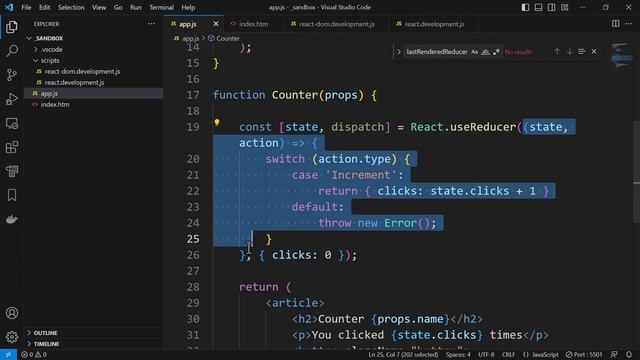Open the Terminal menu
The height and width of the screenshot is (360, 640).
[x=161, y=7]
